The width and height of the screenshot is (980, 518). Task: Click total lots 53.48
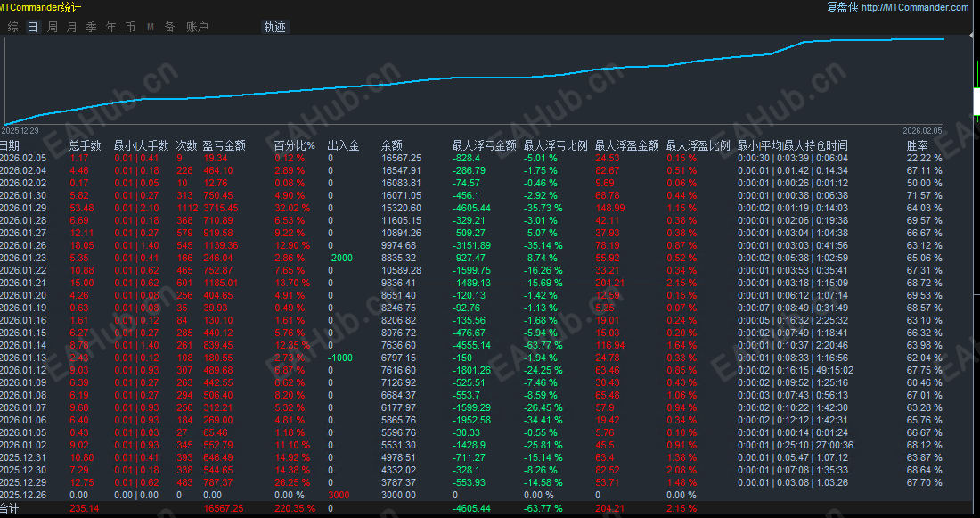tap(81, 209)
